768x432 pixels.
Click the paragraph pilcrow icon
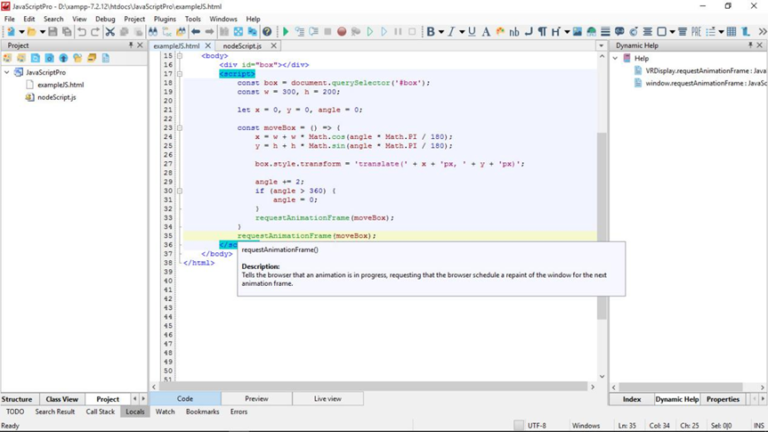542,32
